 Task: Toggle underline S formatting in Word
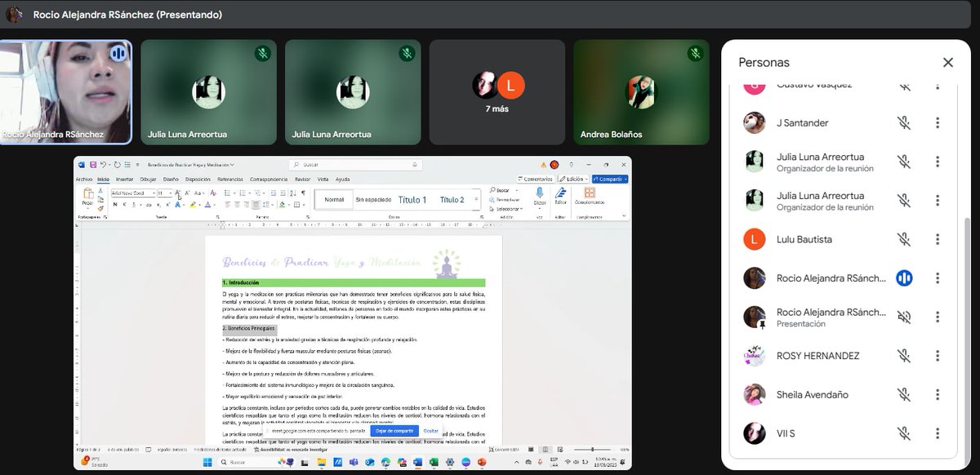(134, 204)
